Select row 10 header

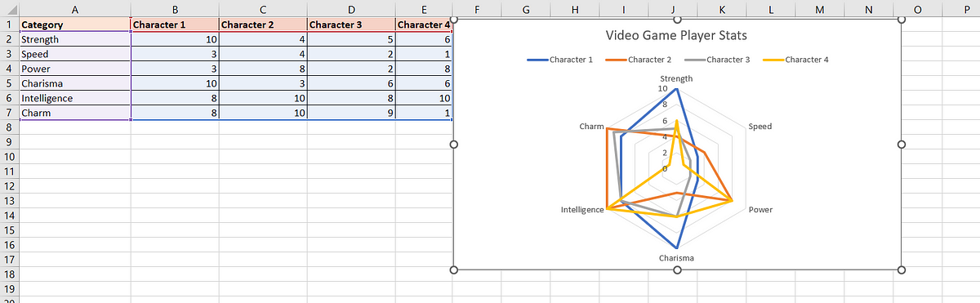pos(9,157)
